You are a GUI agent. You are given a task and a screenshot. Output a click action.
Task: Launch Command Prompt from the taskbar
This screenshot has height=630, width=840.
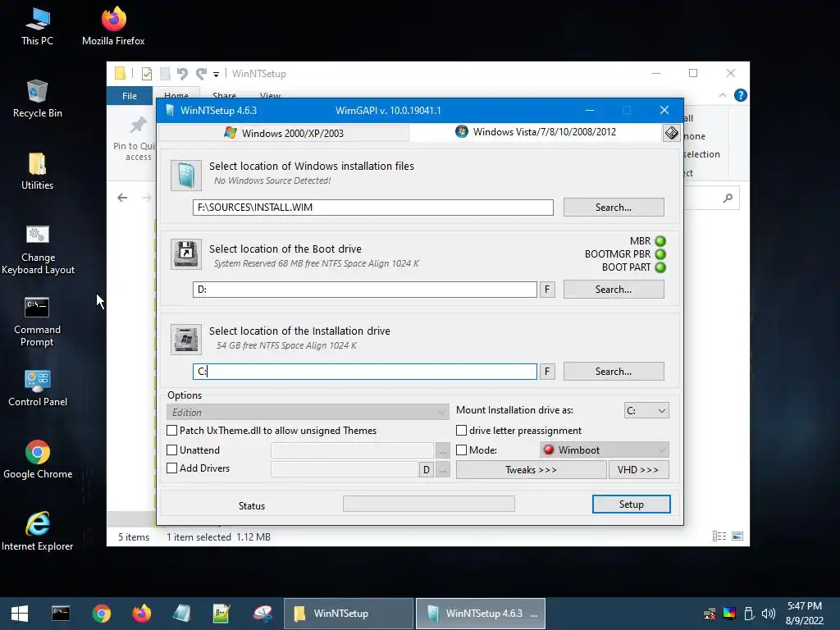[61, 614]
